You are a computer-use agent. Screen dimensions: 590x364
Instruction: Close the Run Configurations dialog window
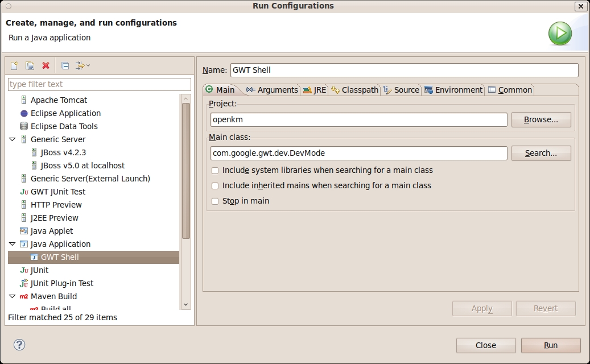(x=580, y=6)
